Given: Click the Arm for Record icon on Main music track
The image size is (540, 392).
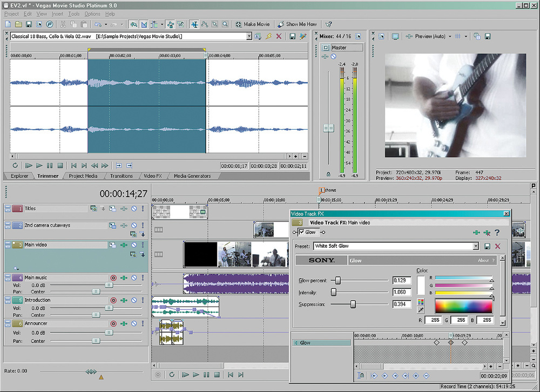Looking at the screenshot, I should pos(113,278).
